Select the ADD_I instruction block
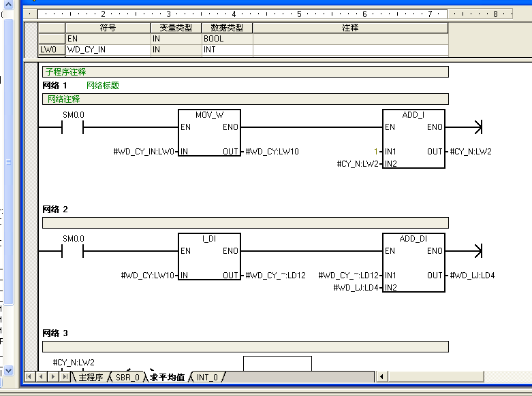The image size is (532, 396). (413, 139)
